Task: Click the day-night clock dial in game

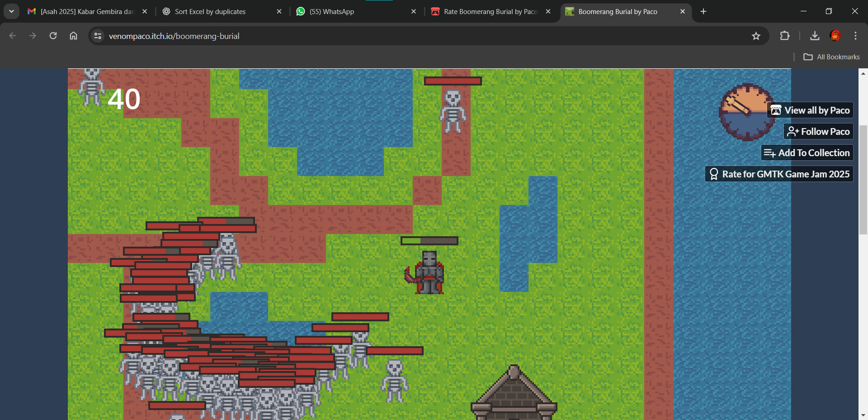Action: point(747,112)
